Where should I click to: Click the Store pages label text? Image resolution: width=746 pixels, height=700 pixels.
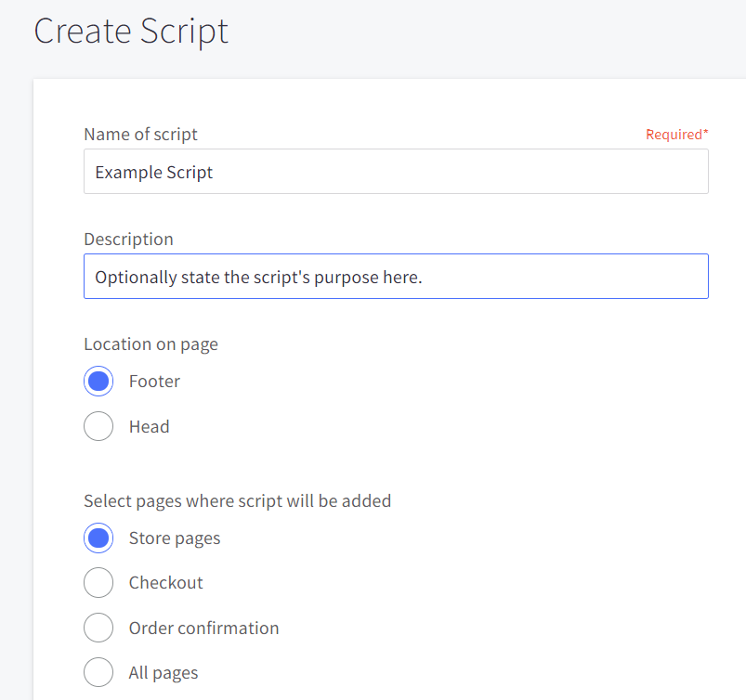click(175, 538)
